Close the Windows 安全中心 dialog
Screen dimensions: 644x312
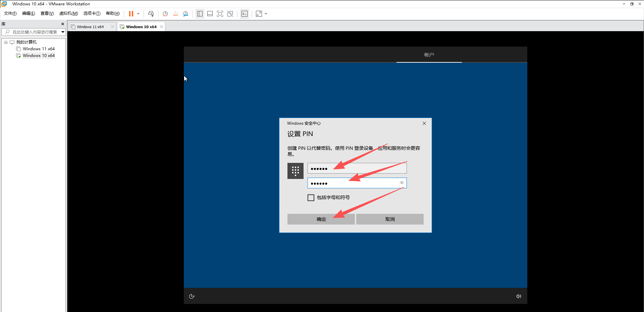coord(424,123)
